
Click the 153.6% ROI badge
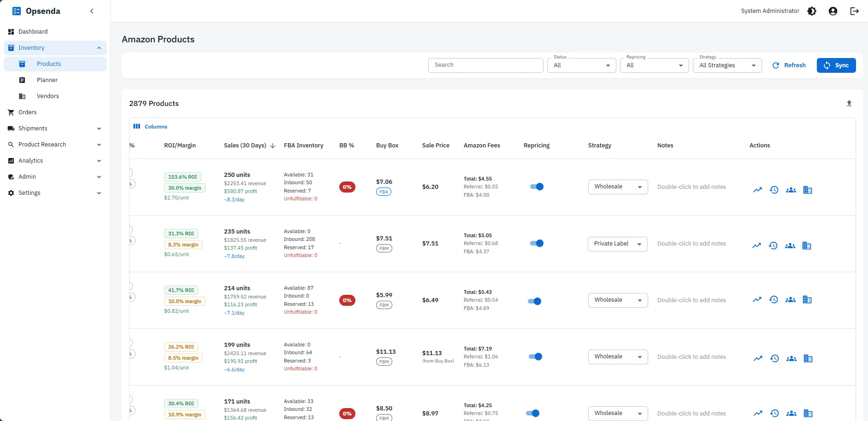(x=183, y=177)
